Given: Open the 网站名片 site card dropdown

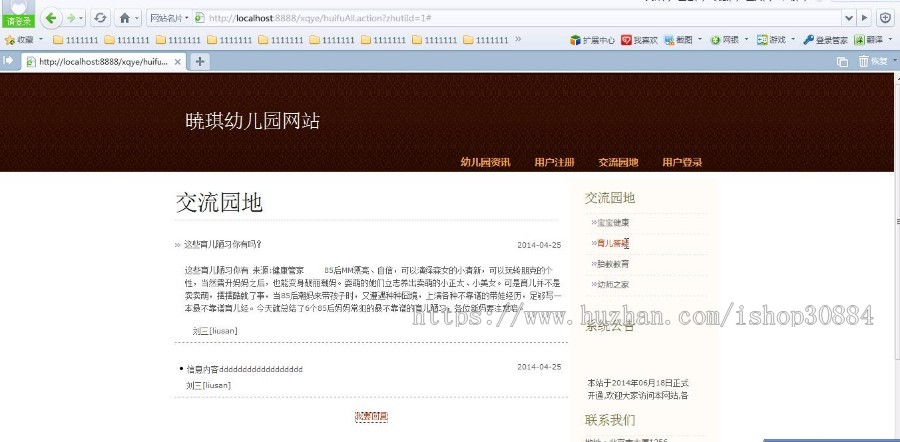Looking at the screenshot, I should pos(169,18).
